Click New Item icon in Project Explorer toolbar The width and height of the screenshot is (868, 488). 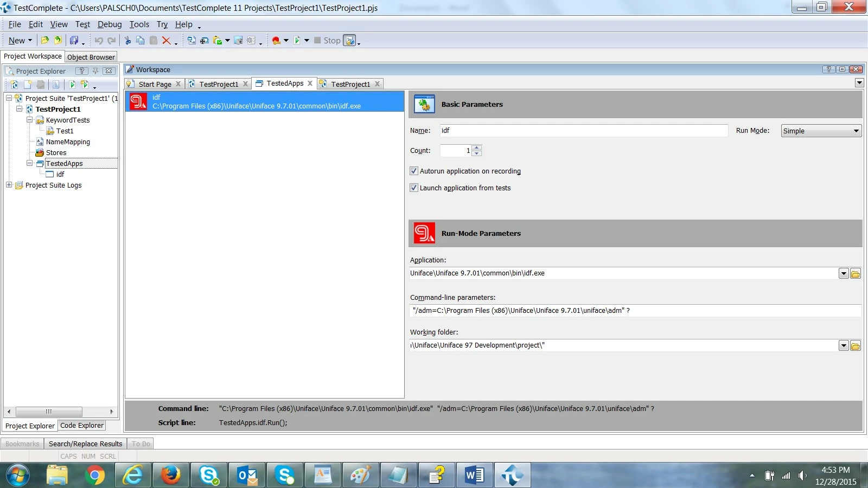point(28,85)
